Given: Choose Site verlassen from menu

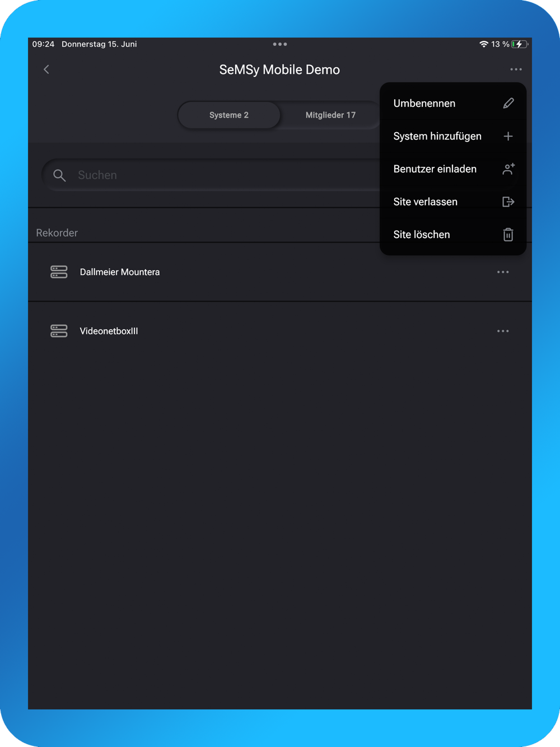Looking at the screenshot, I should pyautogui.click(x=452, y=202).
